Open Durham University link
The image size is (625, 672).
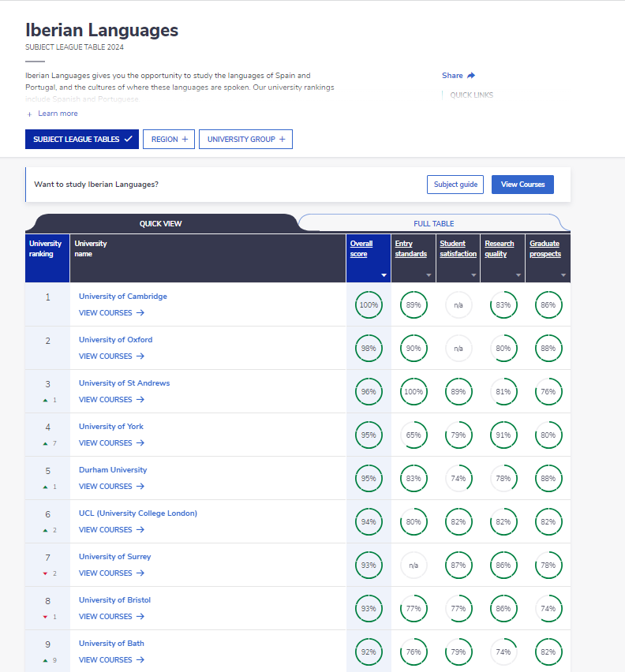pyautogui.click(x=113, y=470)
